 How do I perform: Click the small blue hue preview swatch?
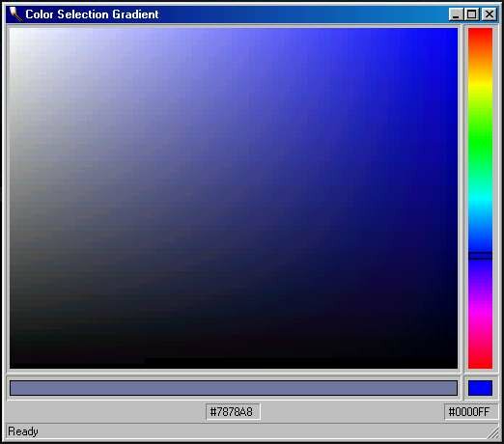pos(480,388)
